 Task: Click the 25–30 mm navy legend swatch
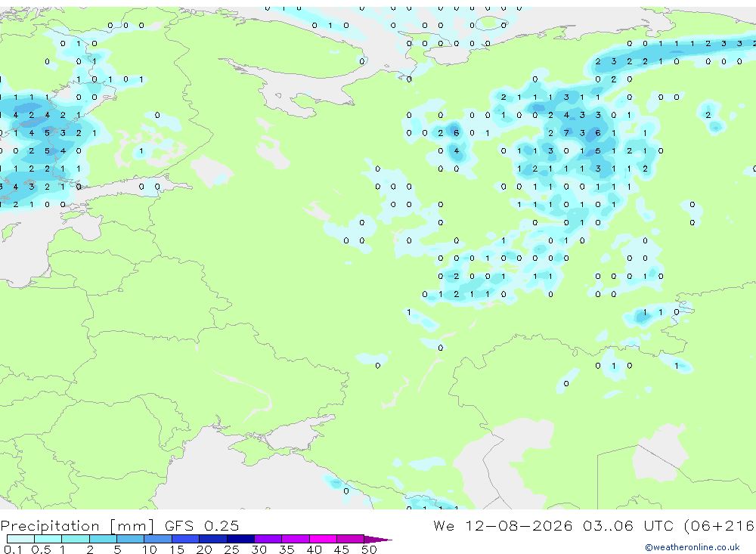pos(240,539)
